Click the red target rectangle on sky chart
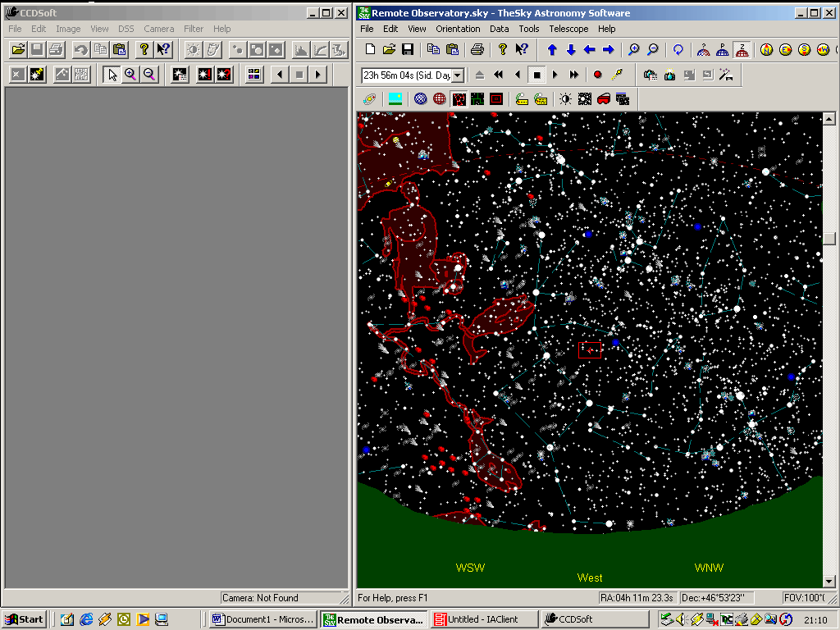This screenshot has width=840, height=630. (x=590, y=349)
